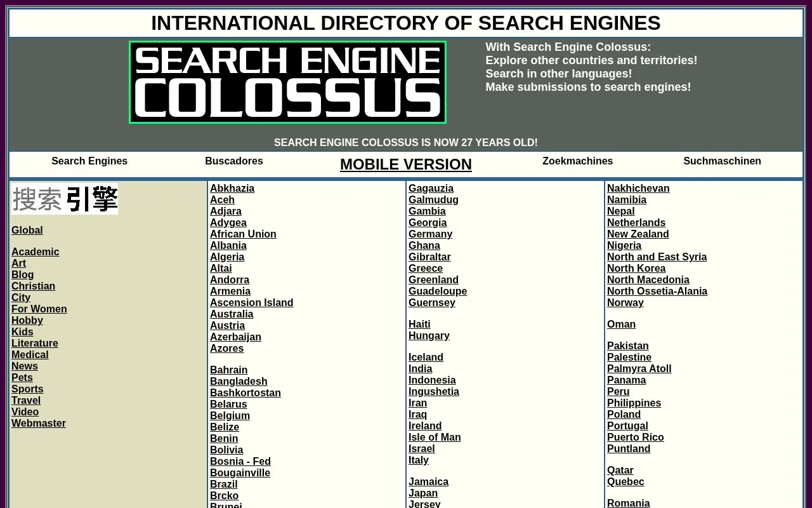Select the Webmaster category link
The image size is (812, 508).
click(x=39, y=424)
